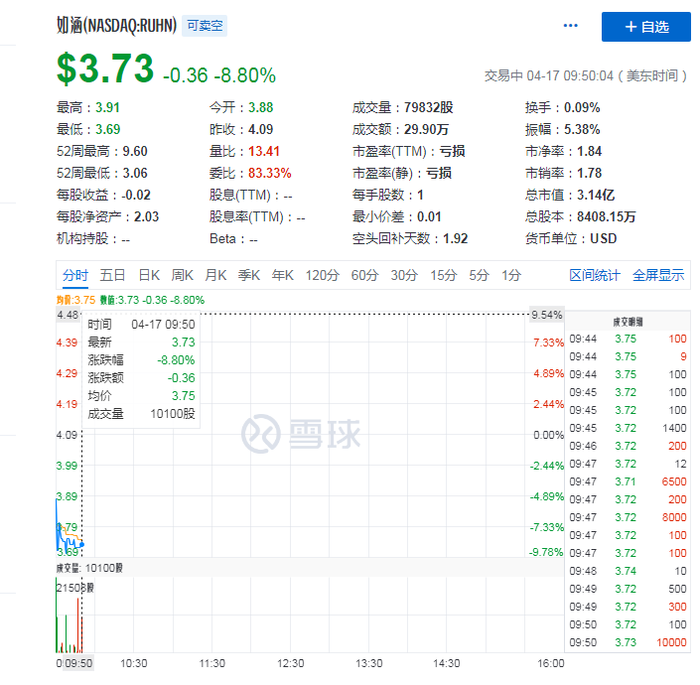Screen dimensions: 700x685
Task: Click the 昨收 value 4.09
Action: [260, 129]
